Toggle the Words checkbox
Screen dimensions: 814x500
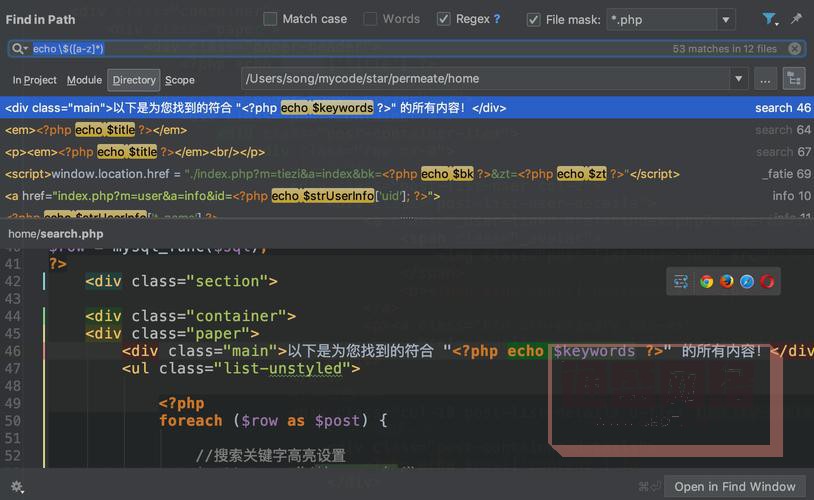370,19
